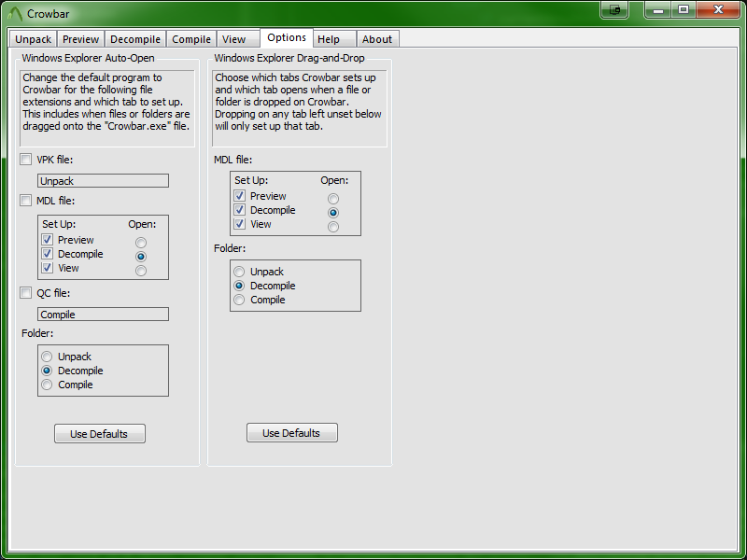Uncheck Preview under Auto-Open Set Up

pyautogui.click(x=48, y=240)
